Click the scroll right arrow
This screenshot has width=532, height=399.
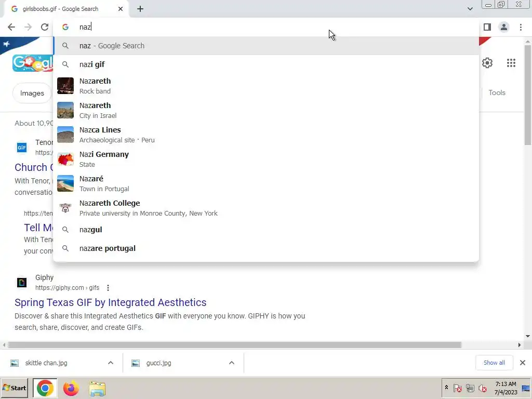(x=519, y=345)
